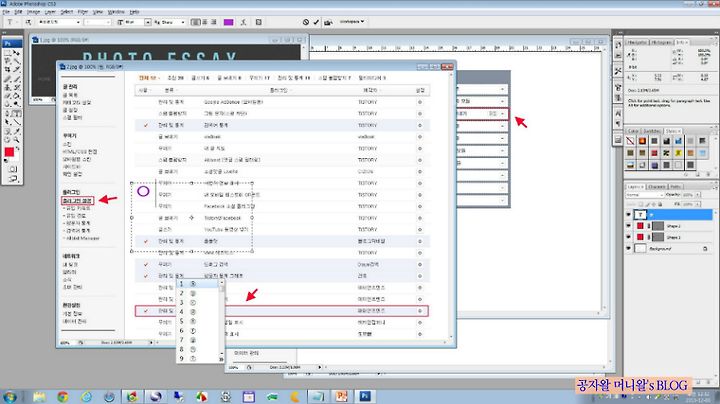Hide the Background layer

(x=628, y=248)
